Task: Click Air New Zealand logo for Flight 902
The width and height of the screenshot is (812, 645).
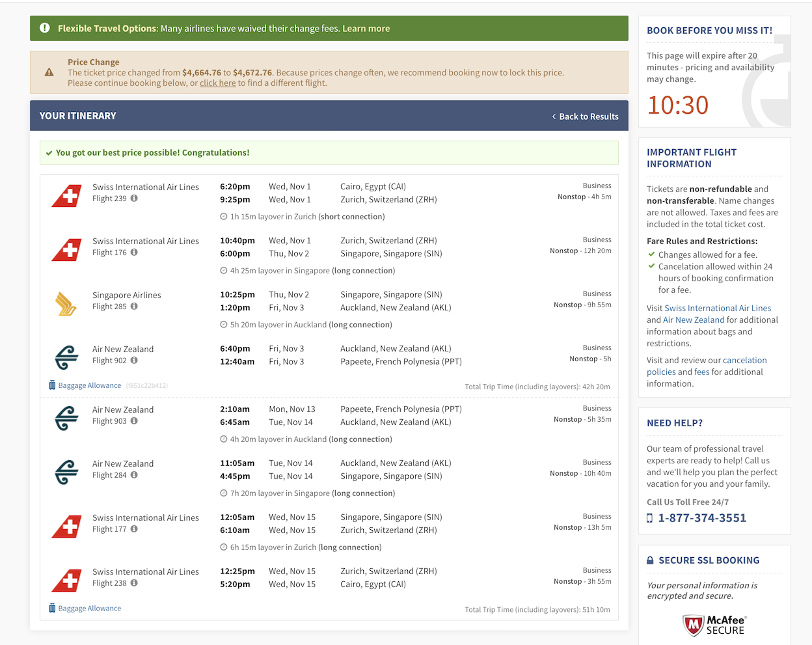Action: coord(66,358)
